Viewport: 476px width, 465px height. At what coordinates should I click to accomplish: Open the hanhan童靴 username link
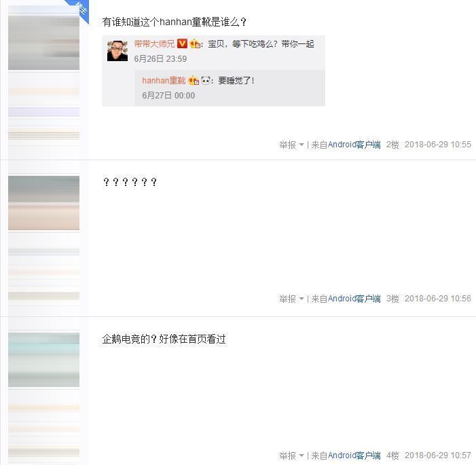tap(164, 80)
